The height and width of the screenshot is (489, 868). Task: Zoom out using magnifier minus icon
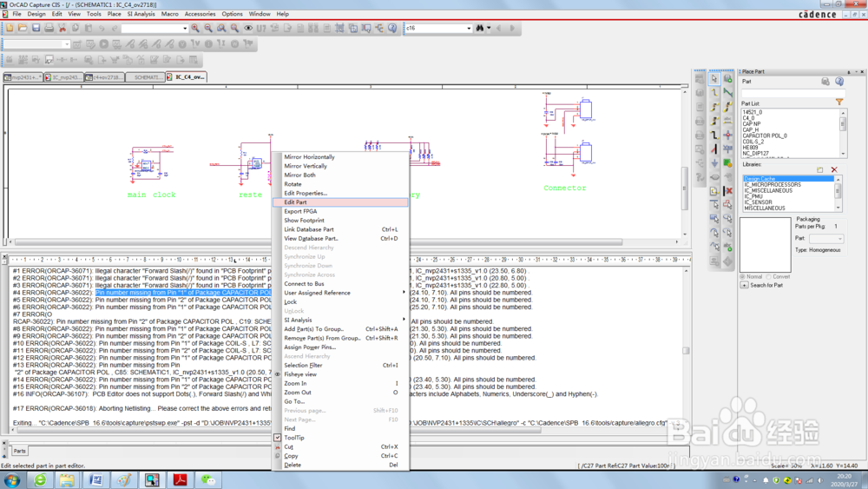tap(208, 28)
